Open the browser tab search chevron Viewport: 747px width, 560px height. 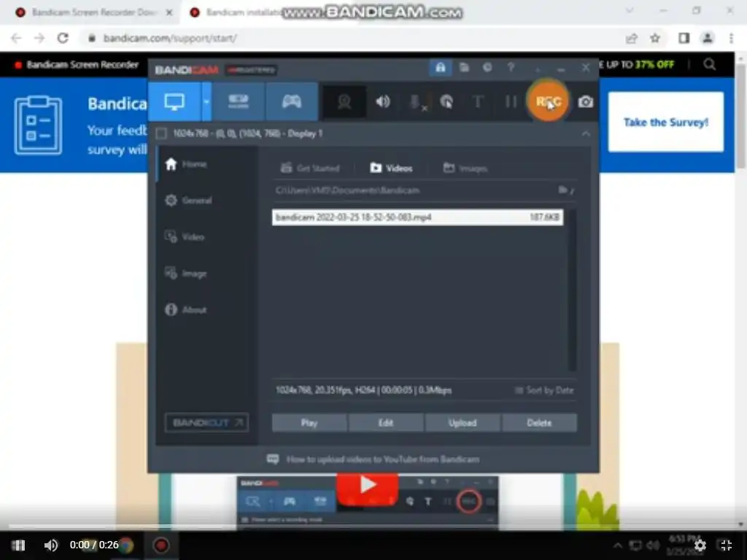[630, 10]
